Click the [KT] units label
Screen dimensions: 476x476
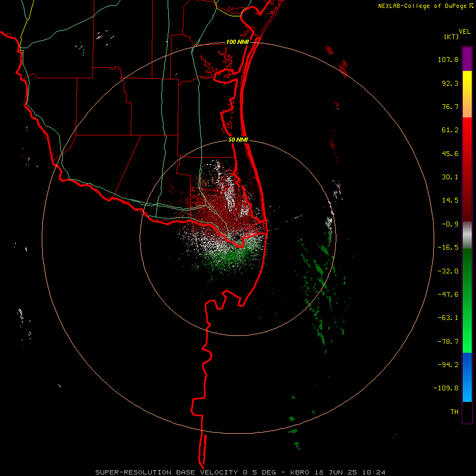[452, 36]
